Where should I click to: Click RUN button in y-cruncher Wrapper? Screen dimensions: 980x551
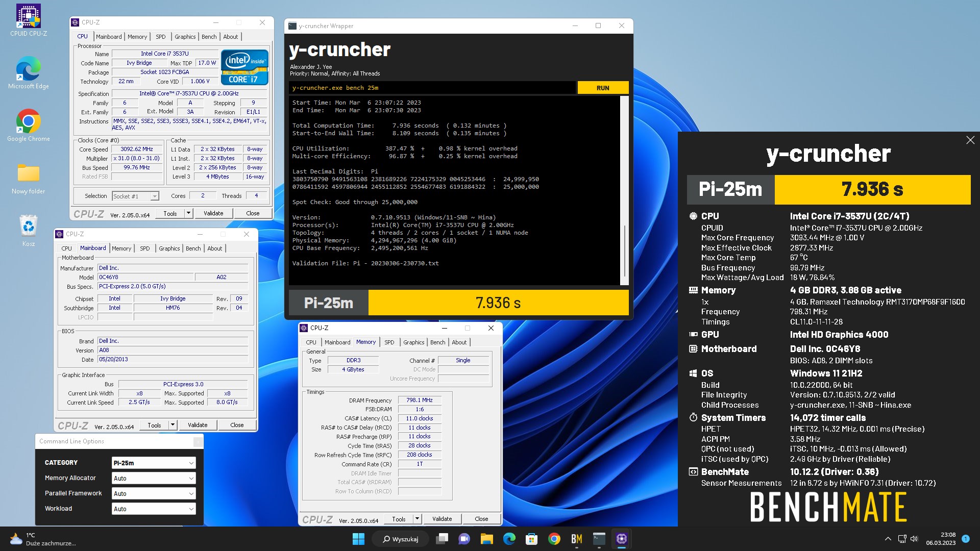coord(603,88)
